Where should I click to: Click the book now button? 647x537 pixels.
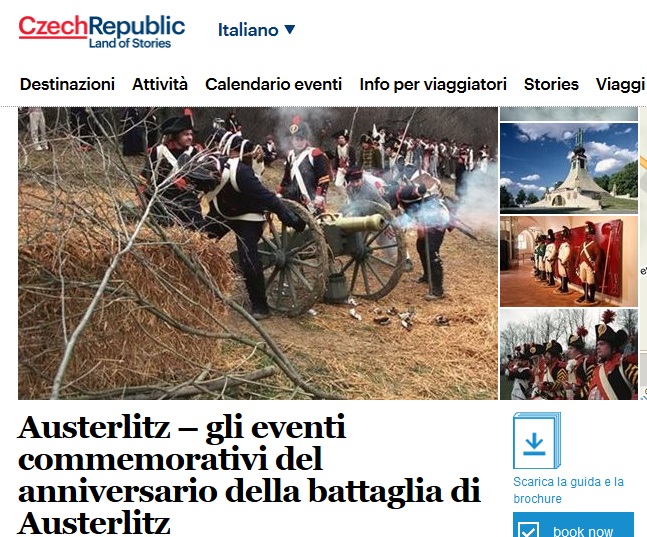point(573,525)
